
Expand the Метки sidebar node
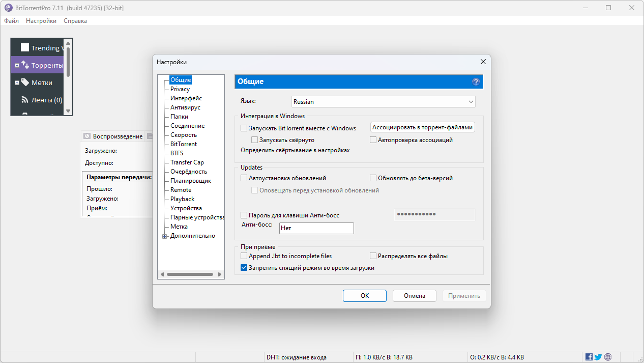coord(17,82)
